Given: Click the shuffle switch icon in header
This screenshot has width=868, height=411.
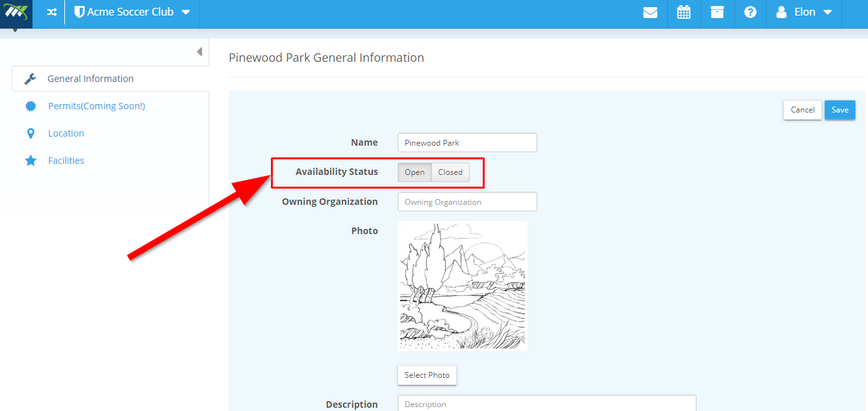Looking at the screenshot, I should pos(51,12).
